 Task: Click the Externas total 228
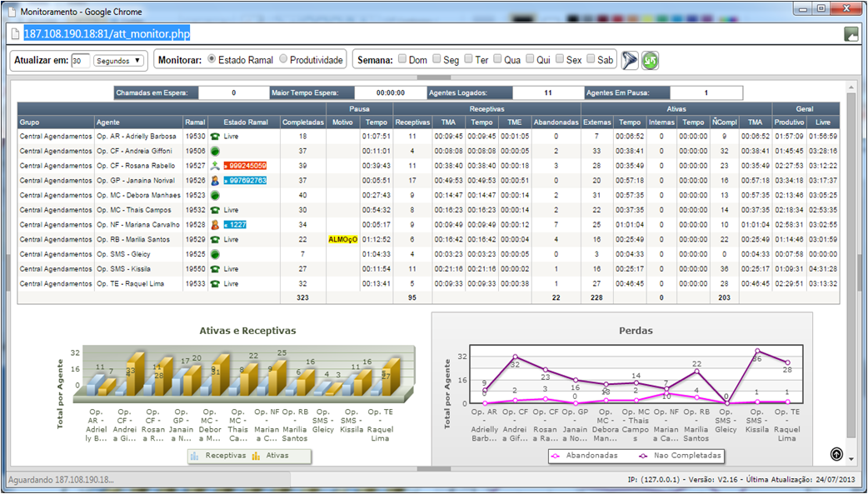point(596,298)
